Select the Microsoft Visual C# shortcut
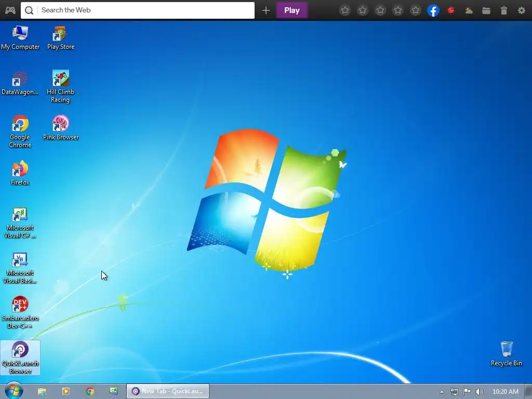This screenshot has width=532, height=399. (20, 223)
